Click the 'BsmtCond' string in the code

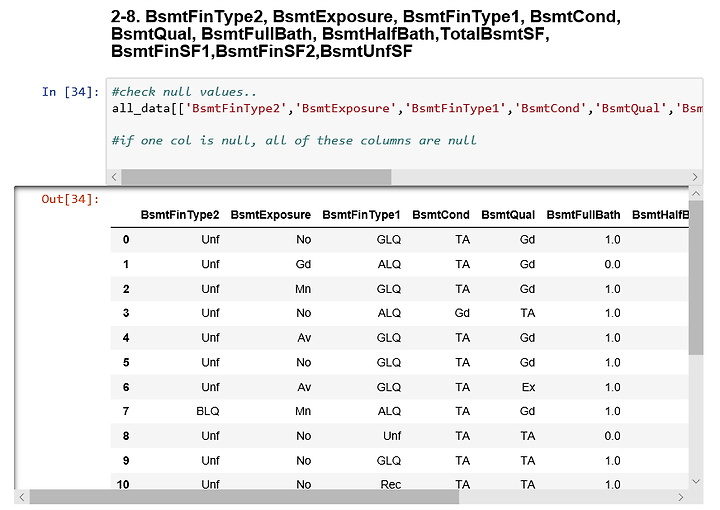click(551, 108)
